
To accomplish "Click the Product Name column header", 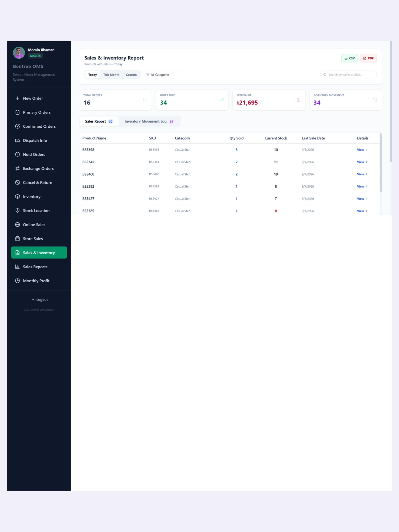I will coord(94,138).
